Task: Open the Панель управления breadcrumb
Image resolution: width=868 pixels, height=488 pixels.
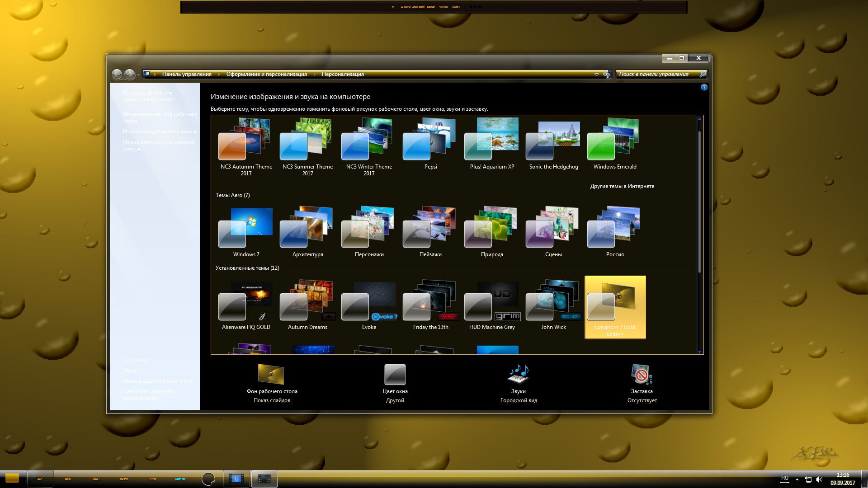Action: pos(187,74)
